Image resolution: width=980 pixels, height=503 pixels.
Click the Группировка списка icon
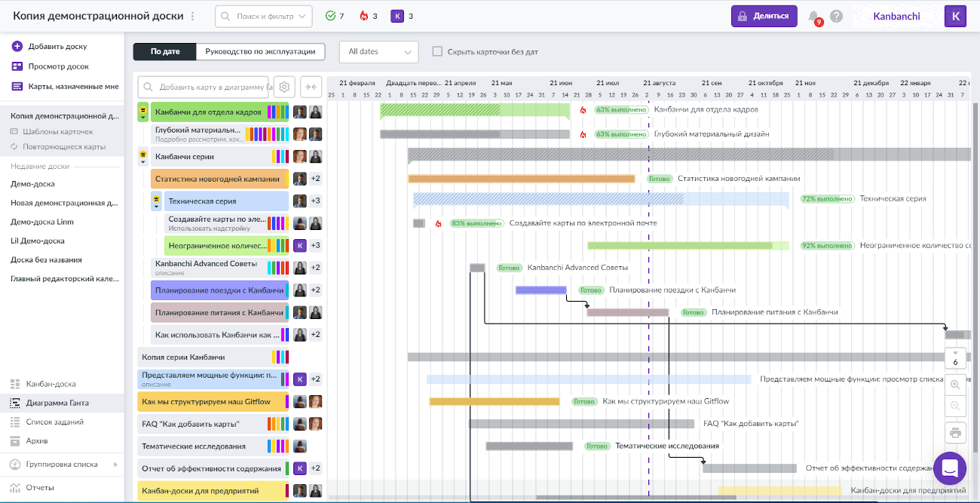[15, 464]
